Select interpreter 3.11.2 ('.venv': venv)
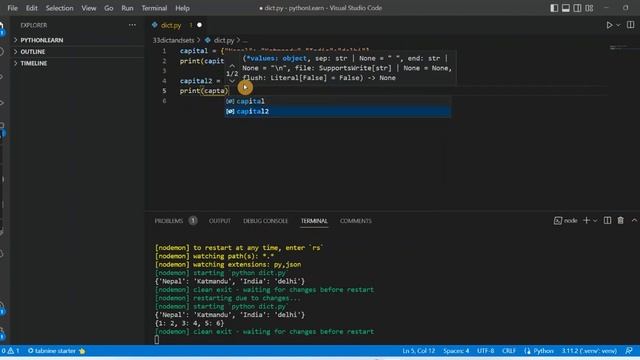The height and width of the screenshot is (360, 640). coord(589,351)
